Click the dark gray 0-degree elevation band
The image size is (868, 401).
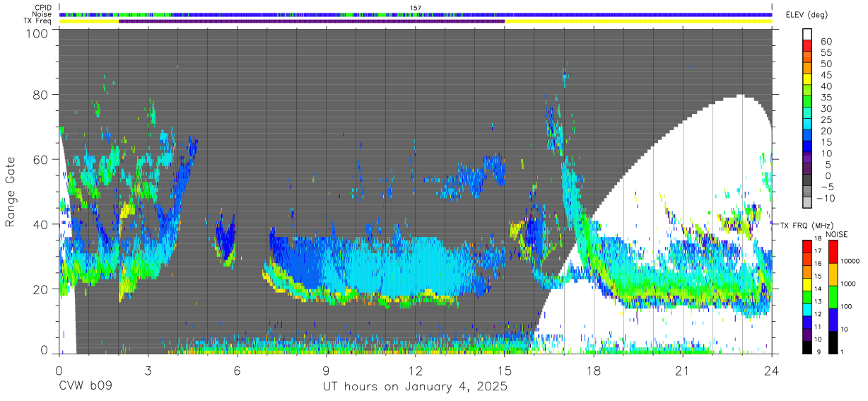click(x=807, y=180)
